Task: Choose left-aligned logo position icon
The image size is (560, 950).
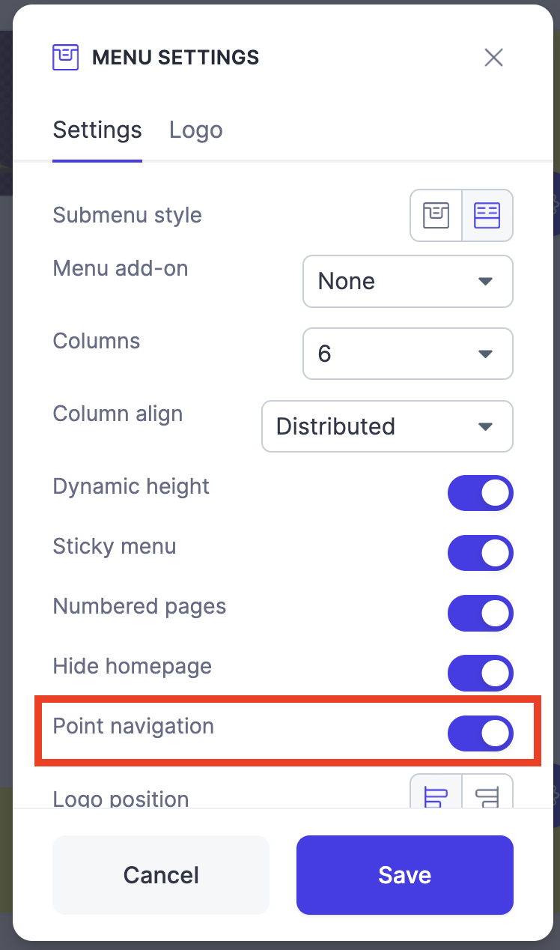Action: point(436,793)
